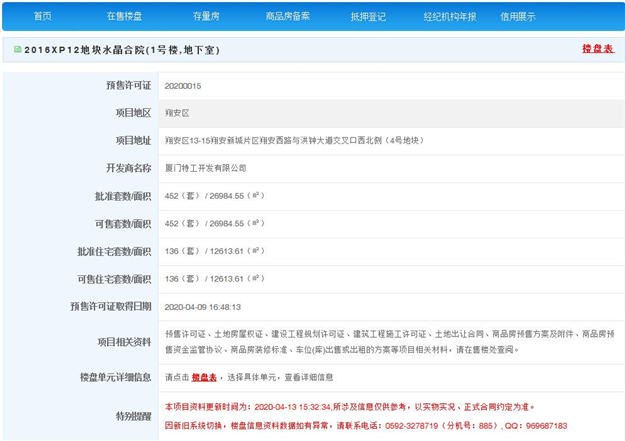Click the 批准住宅套数/面积 label
This screenshot has height=441, width=625.
click(x=114, y=251)
